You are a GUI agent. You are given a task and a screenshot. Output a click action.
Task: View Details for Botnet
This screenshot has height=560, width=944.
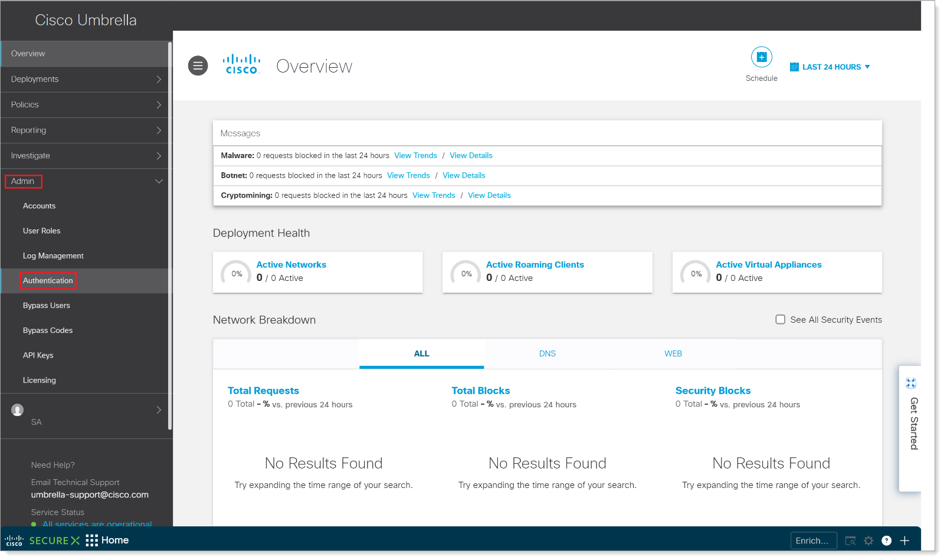[464, 176]
